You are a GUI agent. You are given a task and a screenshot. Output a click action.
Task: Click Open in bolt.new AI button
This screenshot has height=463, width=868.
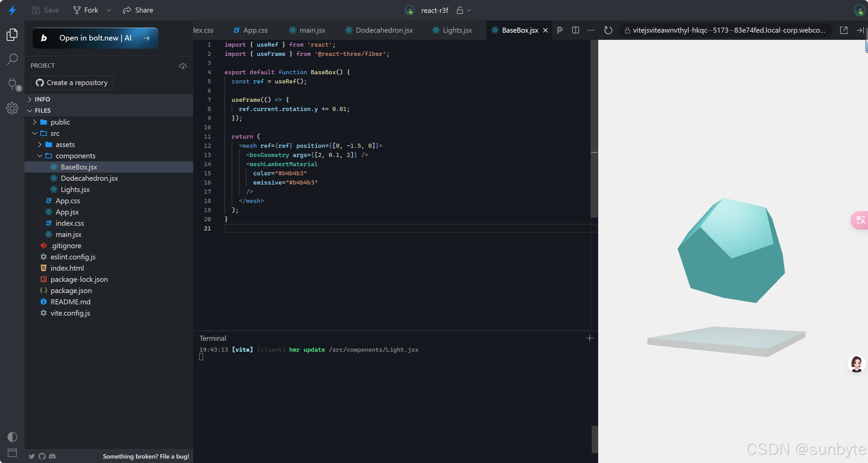coord(95,38)
